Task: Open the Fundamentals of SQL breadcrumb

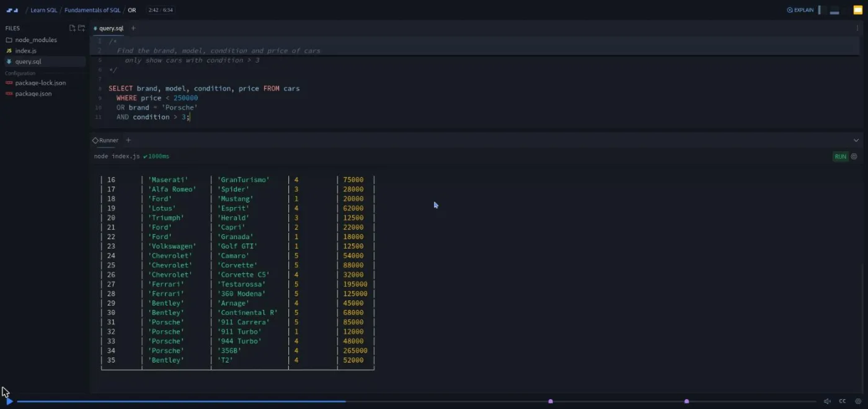Action: (94, 10)
